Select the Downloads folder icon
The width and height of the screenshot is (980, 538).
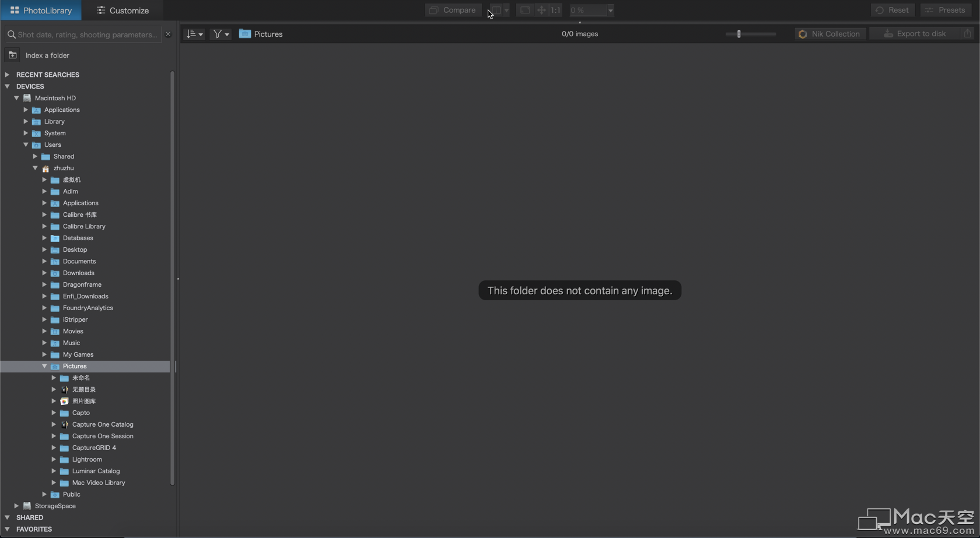click(55, 273)
